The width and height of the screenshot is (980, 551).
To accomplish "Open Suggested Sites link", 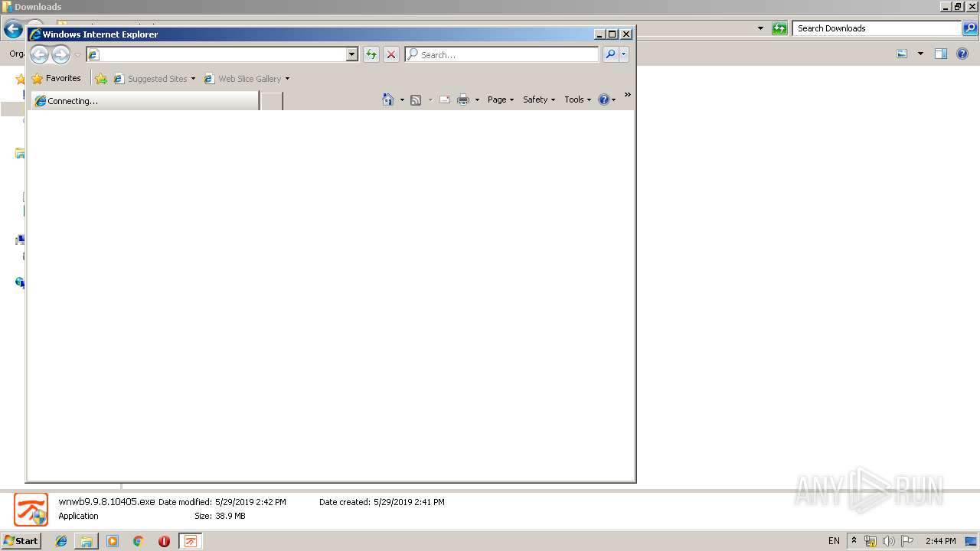I will pyautogui.click(x=155, y=78).
